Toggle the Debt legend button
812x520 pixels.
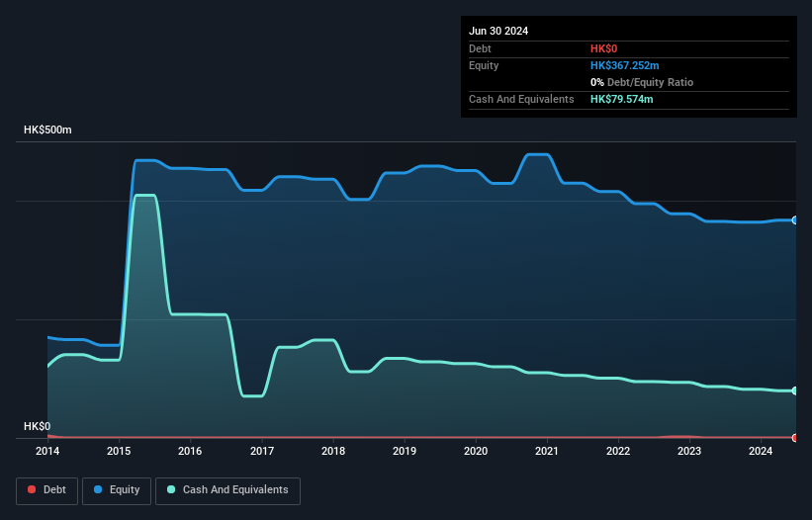click(x=47, y=490)
